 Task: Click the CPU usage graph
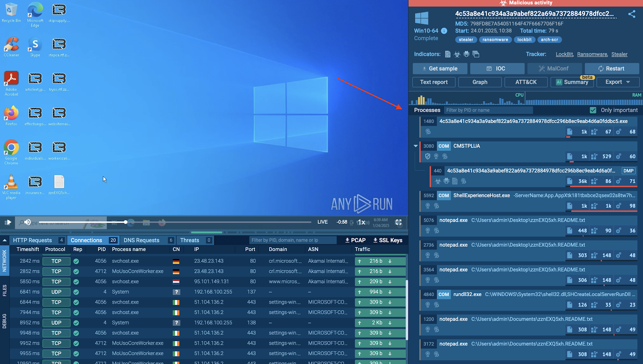pos(467,99)
